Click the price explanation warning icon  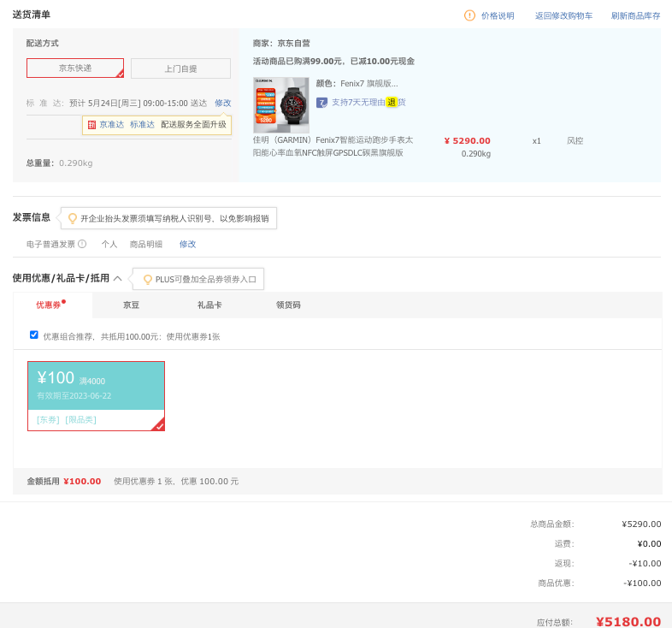[x=469, y=16]
